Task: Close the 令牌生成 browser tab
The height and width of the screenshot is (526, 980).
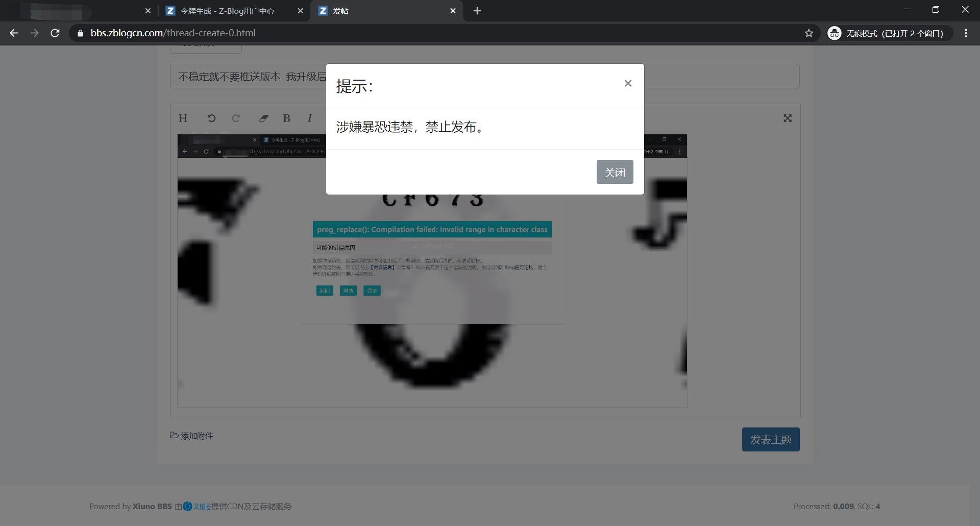Action: pyautogui.click(x=300, y=11)
